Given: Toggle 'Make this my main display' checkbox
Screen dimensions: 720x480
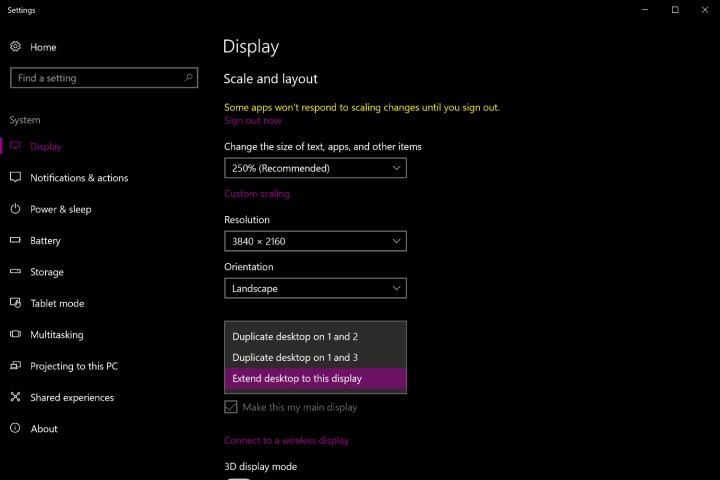Looking at the screenshot, I should 231,407.
